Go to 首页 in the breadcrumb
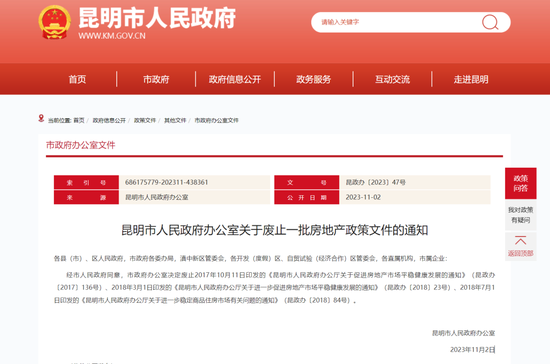The width and height of the screenshot is (550, 364). click(x=79, y=120)
